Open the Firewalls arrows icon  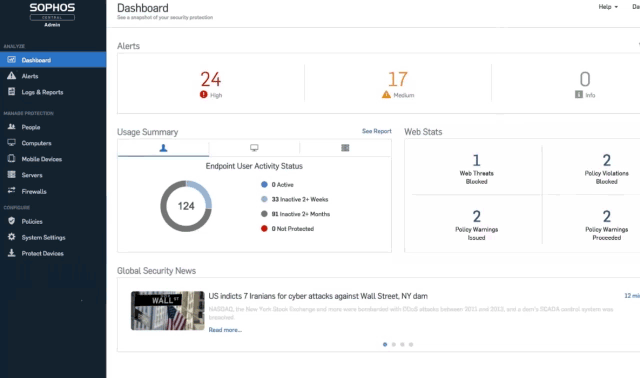click(x=11, y=190)
